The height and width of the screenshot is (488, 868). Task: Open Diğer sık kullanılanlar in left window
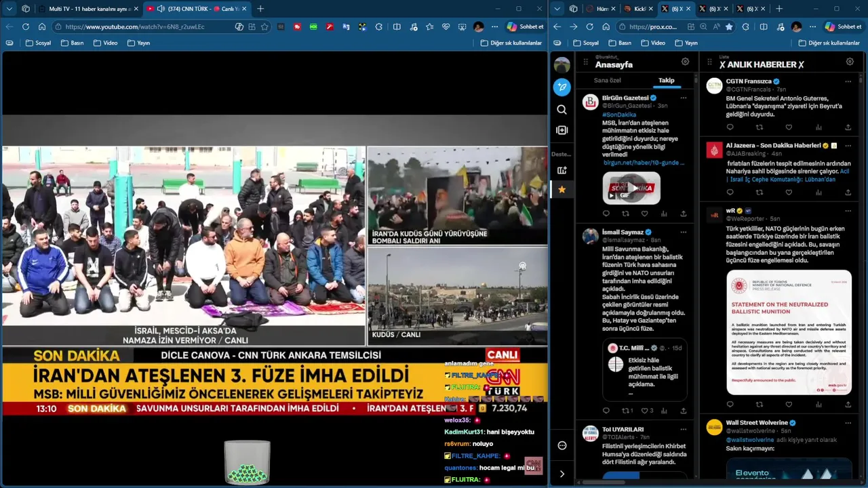point(511,43)
